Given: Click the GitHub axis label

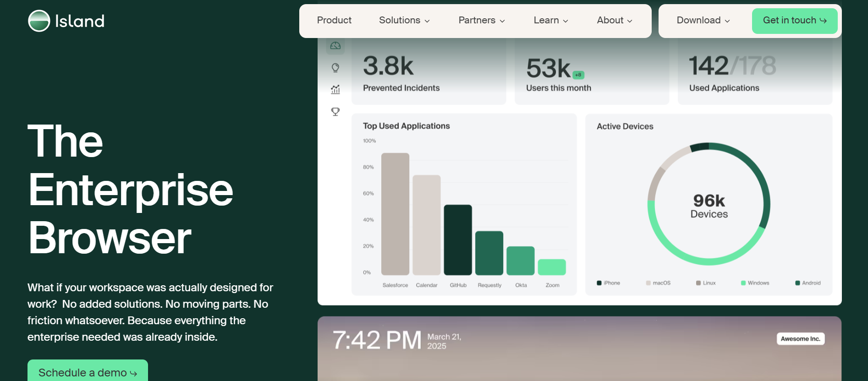Looking at the screenshot, I should click(458, 285).
